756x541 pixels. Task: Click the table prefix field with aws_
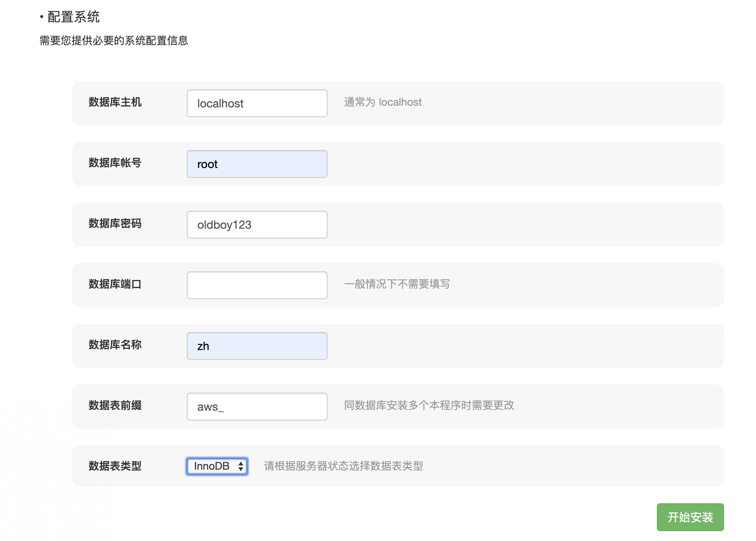click(257, 407)
